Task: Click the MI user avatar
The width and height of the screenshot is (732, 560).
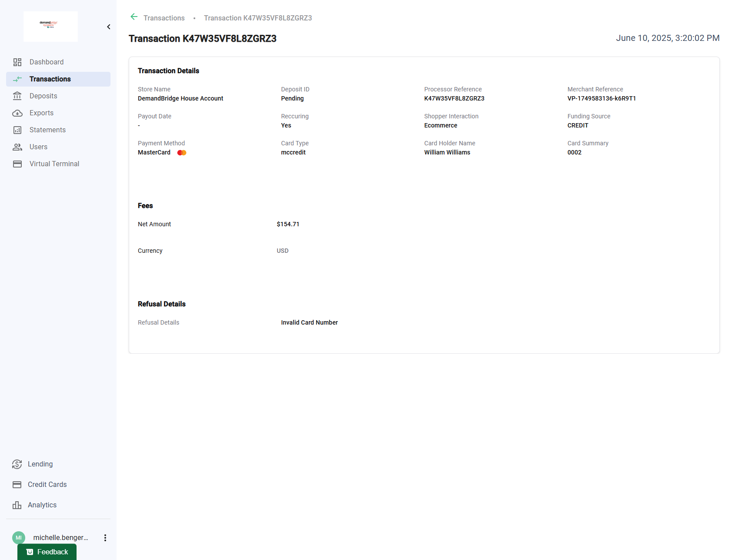Action: 19,538
